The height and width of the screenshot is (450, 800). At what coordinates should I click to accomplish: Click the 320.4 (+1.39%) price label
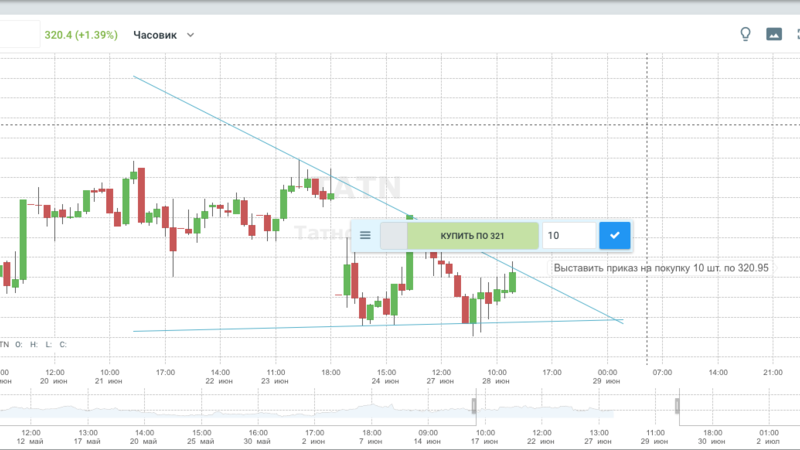pyautogui.click(x=81, y=35)
